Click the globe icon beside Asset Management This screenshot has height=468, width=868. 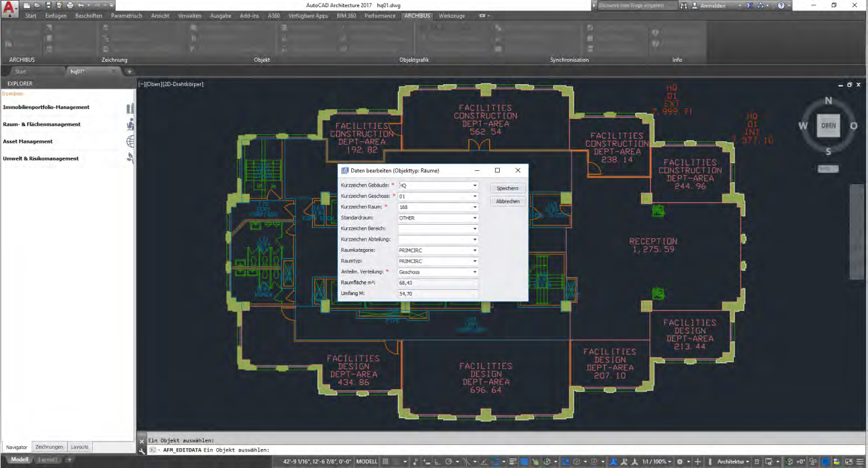pos(130,141)
